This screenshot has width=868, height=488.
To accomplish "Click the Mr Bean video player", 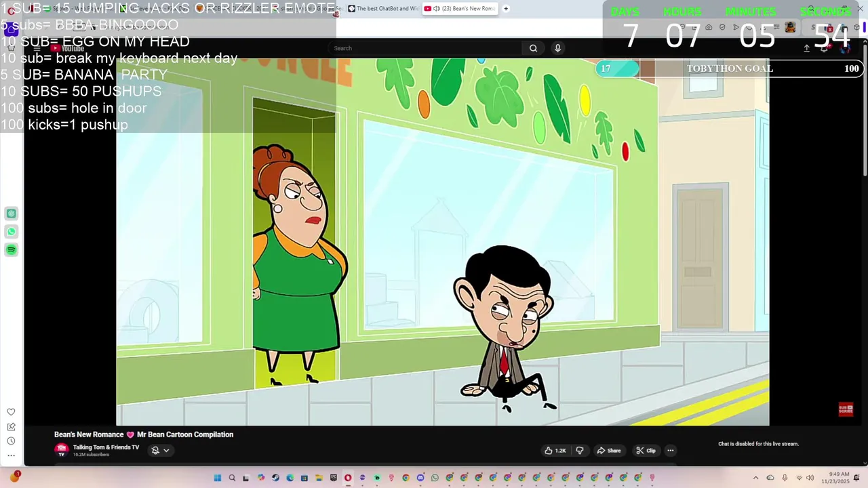I will (x=443, y=242).
